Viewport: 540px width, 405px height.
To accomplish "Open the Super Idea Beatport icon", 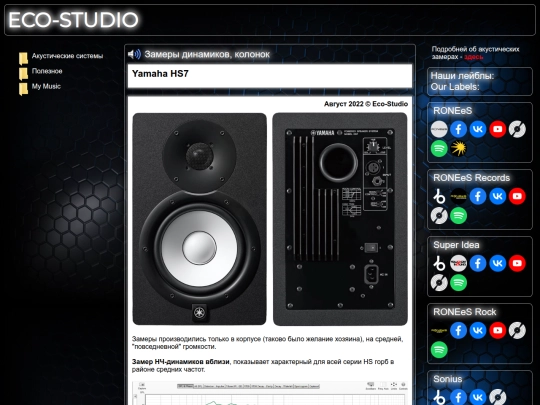I will pos(439,263).
